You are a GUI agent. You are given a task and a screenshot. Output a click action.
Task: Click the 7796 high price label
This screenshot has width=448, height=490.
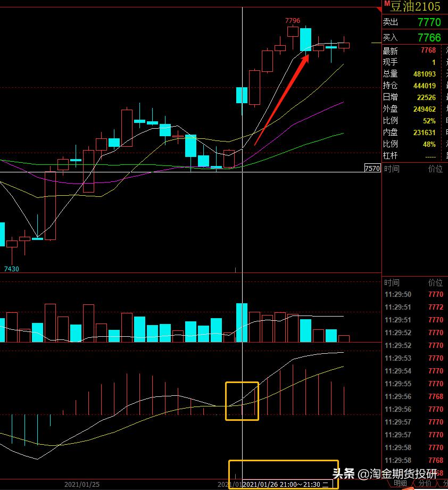[x=293, y=21]
